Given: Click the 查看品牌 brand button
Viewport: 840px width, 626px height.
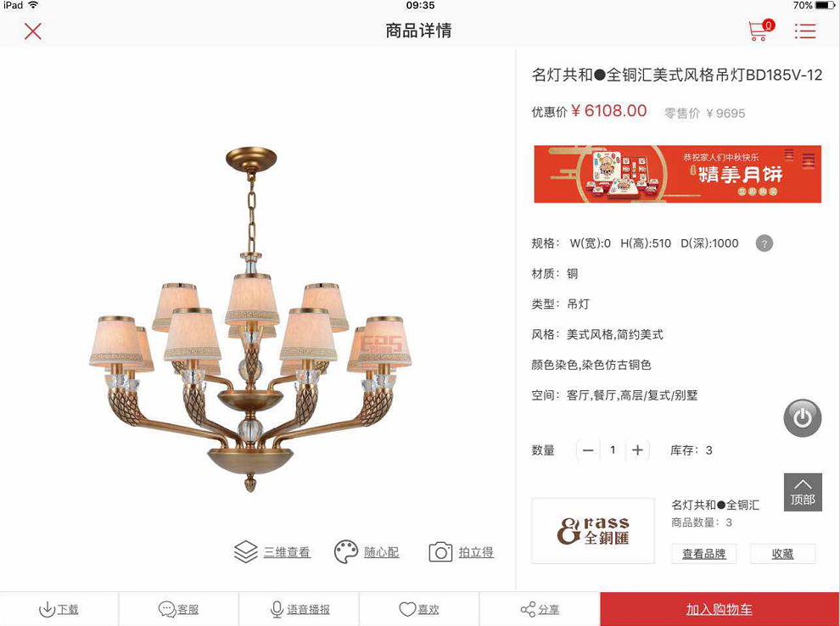Looking at the screenshot, I should [703, 554].
